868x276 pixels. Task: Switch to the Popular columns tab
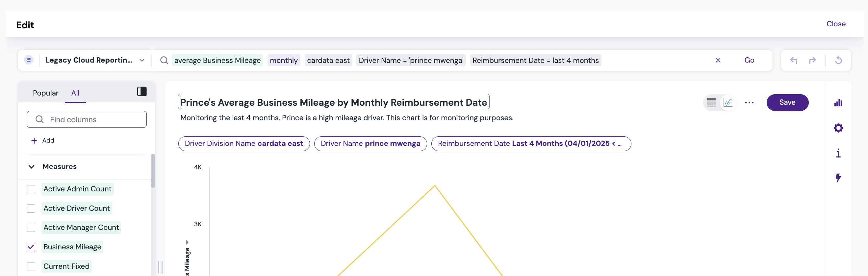[x=45, y=93]
